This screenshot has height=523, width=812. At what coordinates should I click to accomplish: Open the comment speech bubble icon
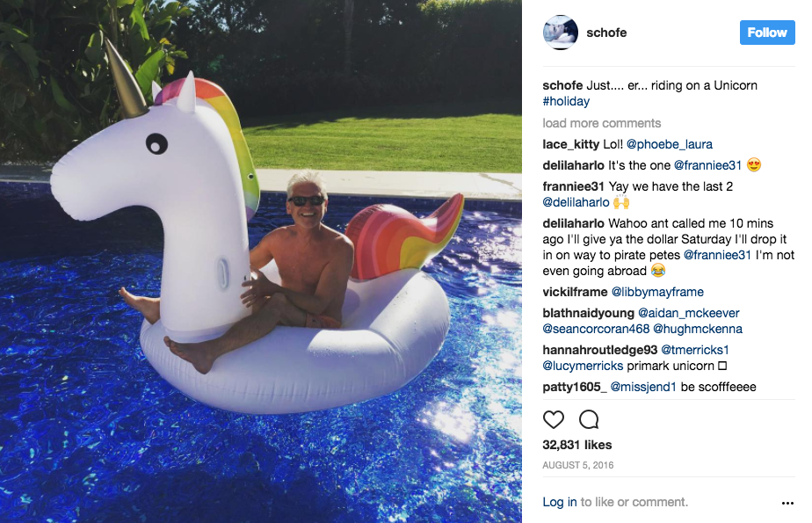[589, 419]
